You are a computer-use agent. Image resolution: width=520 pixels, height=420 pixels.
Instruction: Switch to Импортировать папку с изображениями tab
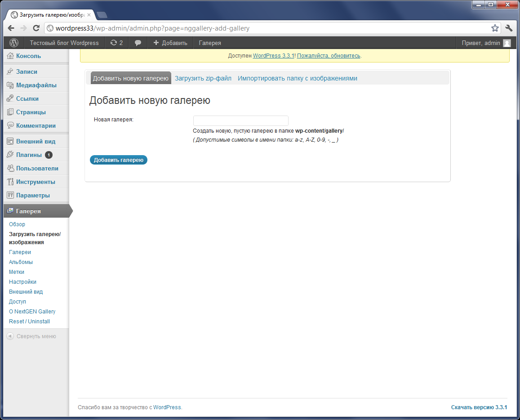click(298, 78)
